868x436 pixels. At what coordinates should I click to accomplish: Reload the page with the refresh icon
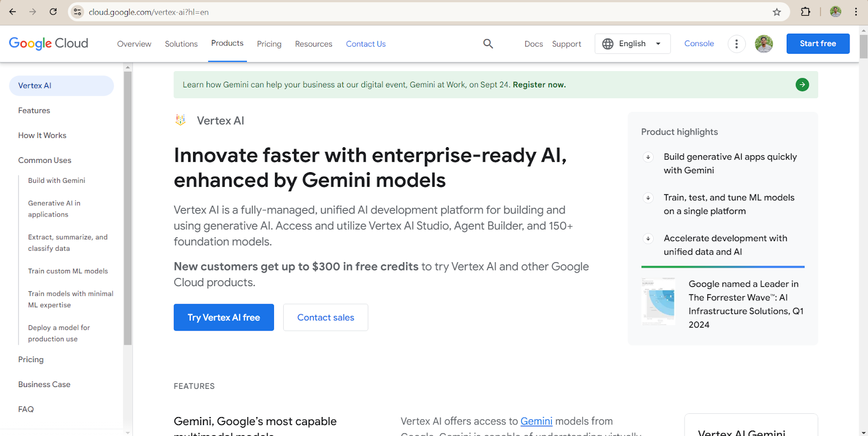coord(53,11)
